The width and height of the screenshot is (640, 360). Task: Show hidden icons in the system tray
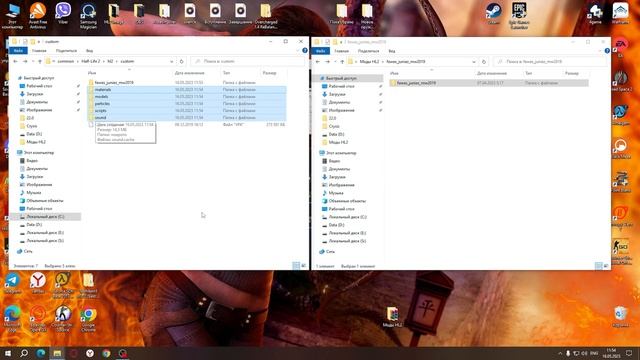[x=560, y=353]
